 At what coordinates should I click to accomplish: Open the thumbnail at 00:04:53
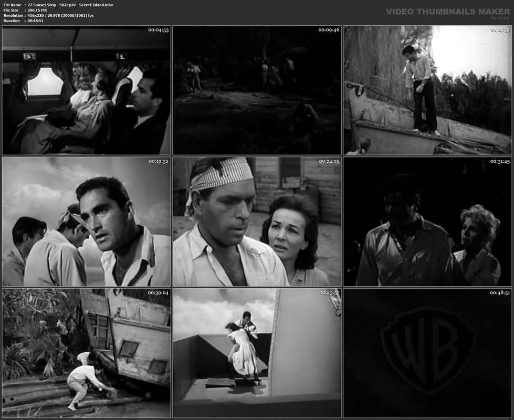pyautogui.click(x=87, y=90)
